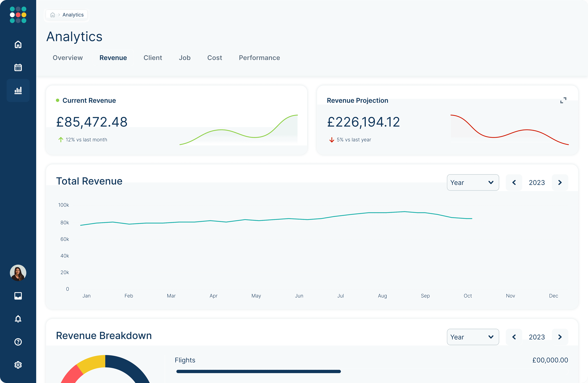The height and width of the screenshot is (383, 588).
Task: Go to next year in Revenue Breakdown
Action: [560, 337]
